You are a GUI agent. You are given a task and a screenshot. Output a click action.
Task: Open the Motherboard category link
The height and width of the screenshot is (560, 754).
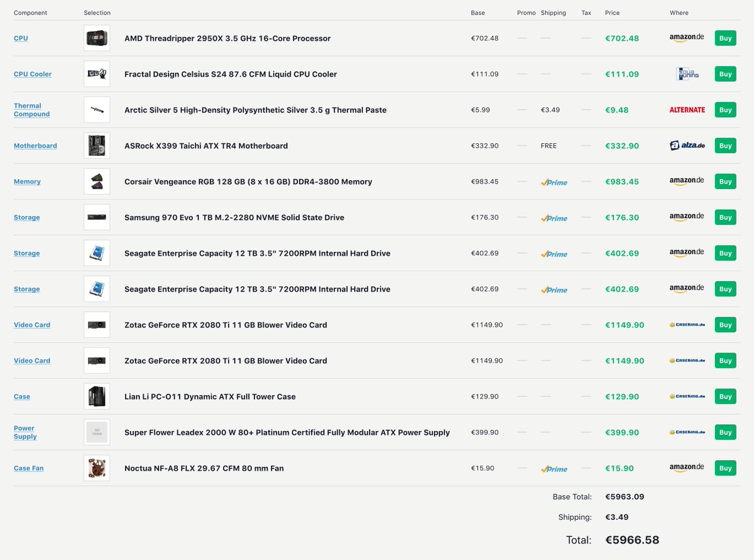tap(35, 146)
